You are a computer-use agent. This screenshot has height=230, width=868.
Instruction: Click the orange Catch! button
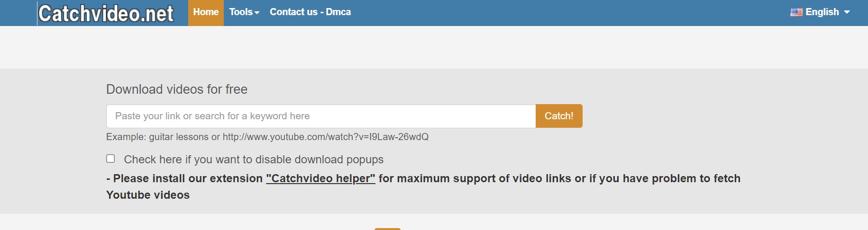[559, 116]
